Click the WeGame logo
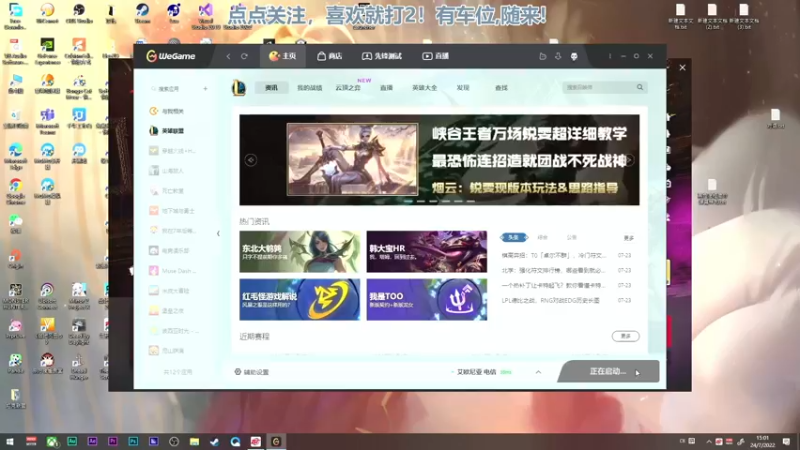 click(171, 56)
